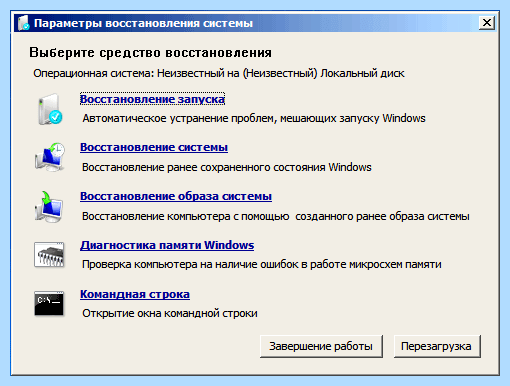This screenshot has height=386, width=510.
Task: Click the memory chip diagnostics icon
Action: coord(49,255)
